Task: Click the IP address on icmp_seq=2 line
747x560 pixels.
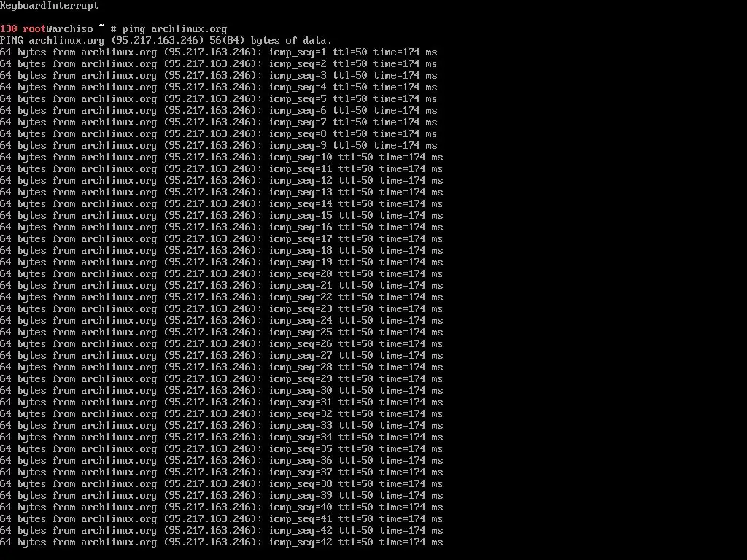Action: (x=212, y=64)
